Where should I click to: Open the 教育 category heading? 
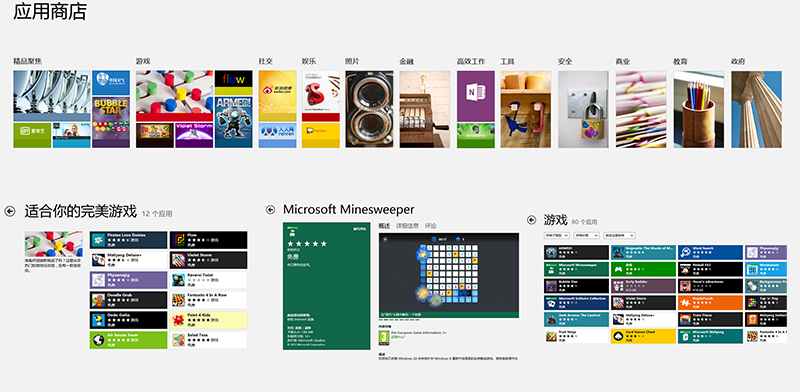[681, 61]
